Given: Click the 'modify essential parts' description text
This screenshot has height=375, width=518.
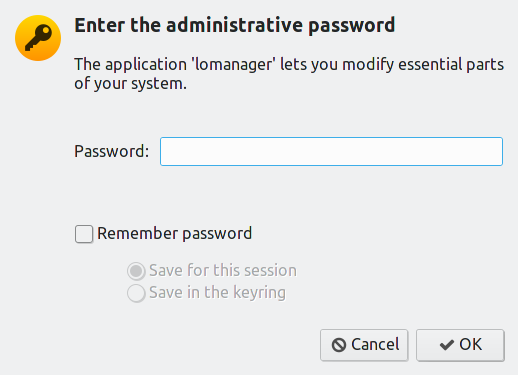Looking at the screenshot, I should point(423,65).
